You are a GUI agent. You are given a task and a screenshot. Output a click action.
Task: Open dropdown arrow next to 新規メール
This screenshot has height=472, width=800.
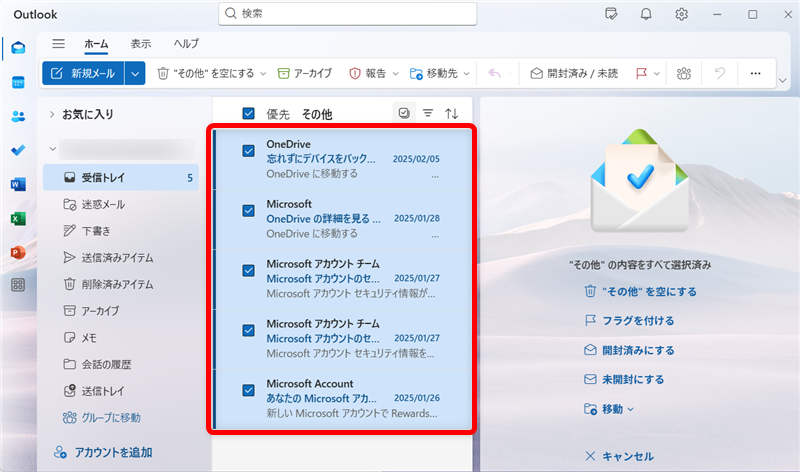click(136, 73)
